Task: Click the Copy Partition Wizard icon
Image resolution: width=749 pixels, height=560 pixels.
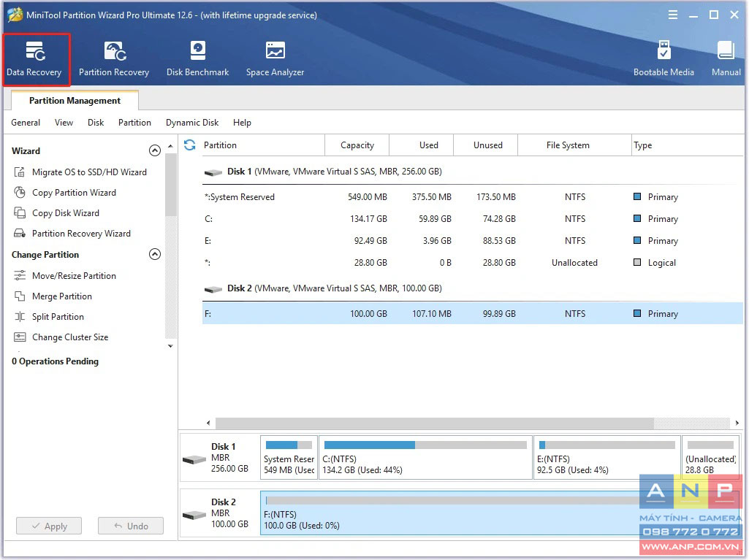Action: [20, 193]
